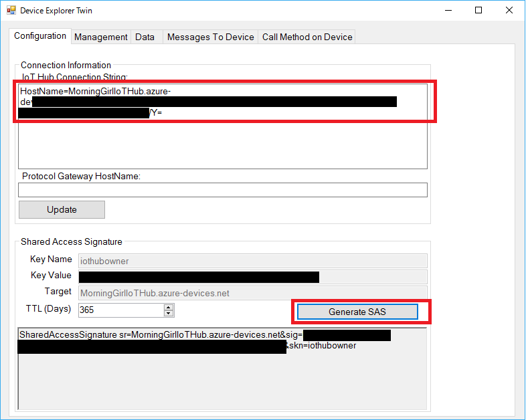The height and width of the screenshot is (420, 526).
Task: Close the Device Explorer Twin window
Action: [509, 11]
